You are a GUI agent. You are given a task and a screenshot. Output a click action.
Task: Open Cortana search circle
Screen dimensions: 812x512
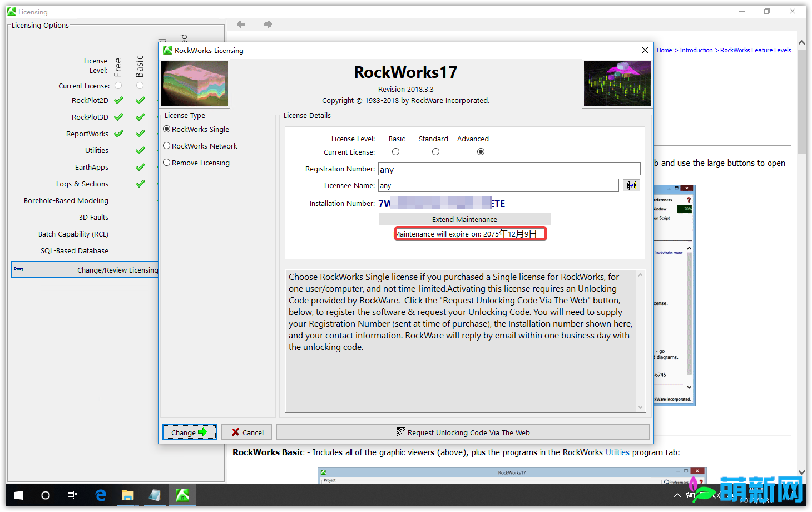pyautogui.click(x=46, y=495)
